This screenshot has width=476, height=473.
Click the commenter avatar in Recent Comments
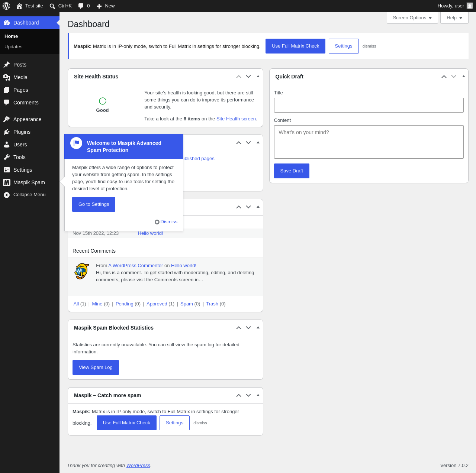(x=82, y=271)
